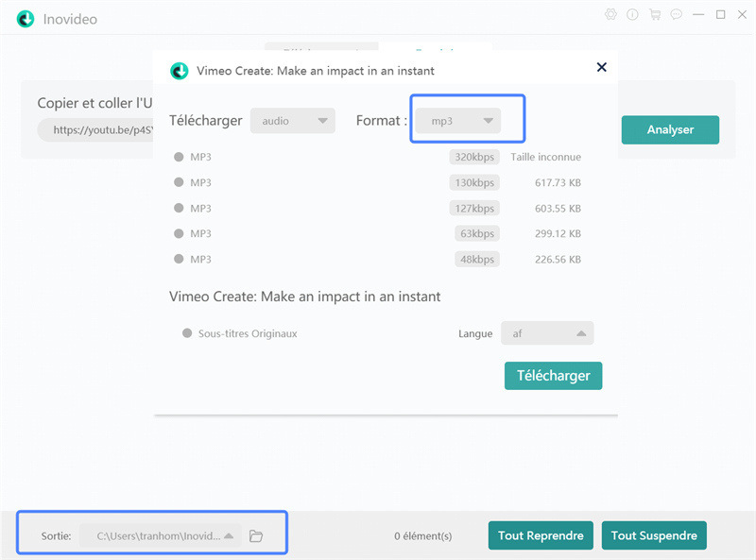Click the feedback chat bubble icon
Screen dimensions: 756x560
point(677,15)
